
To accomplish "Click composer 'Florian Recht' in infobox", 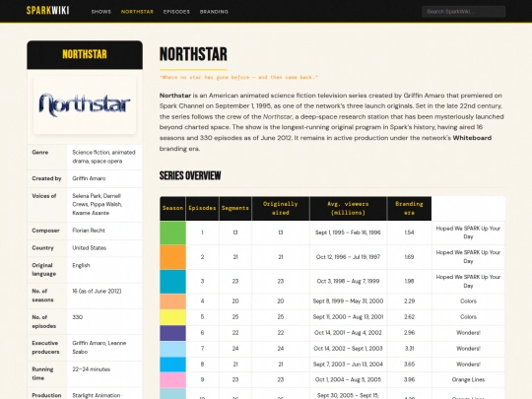I will [x=89, y=231].
